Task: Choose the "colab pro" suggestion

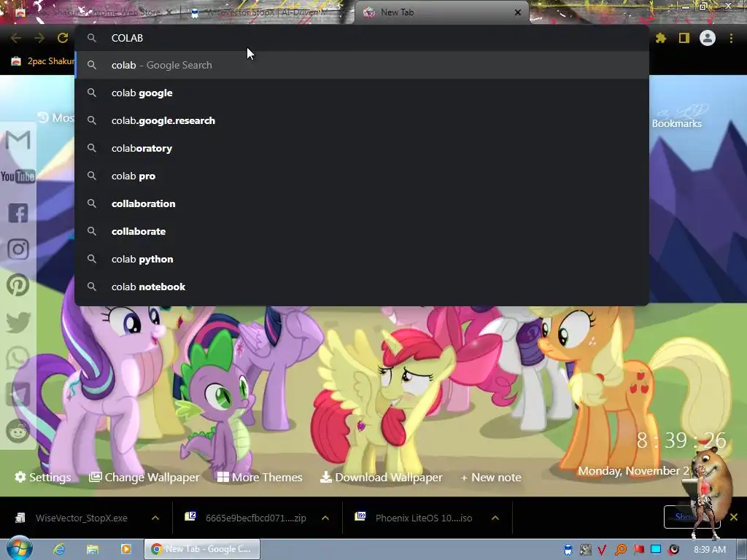Action: (362, 176)
